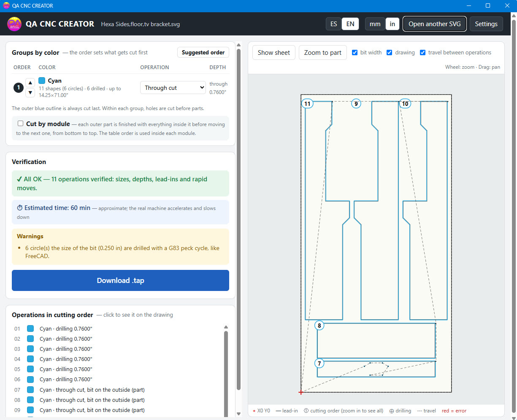Click the Cyan color swatch in groups table
The width and height of the screenshot is (517, 420).
tap(42, 81)
